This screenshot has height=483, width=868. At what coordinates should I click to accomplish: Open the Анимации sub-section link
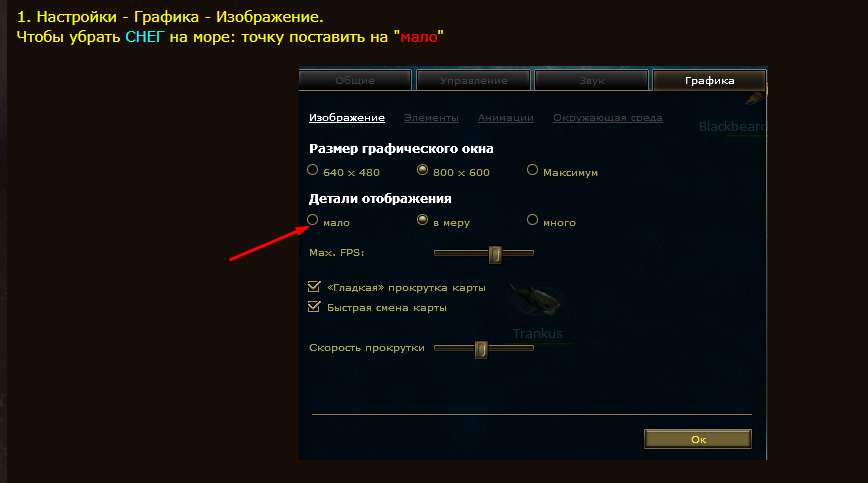506,118
